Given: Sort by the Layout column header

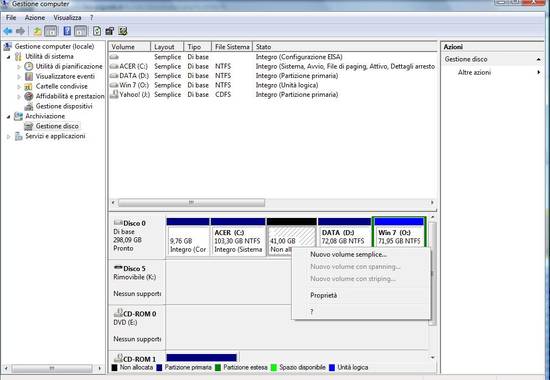Looking at the screenshot, I should click(x=167, y=47).
